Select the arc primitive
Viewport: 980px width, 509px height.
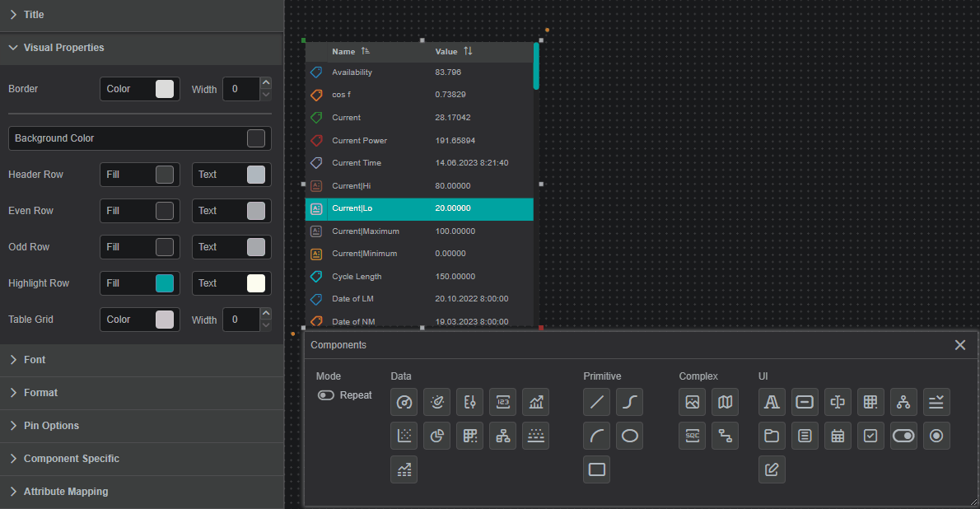coord(597,436)
